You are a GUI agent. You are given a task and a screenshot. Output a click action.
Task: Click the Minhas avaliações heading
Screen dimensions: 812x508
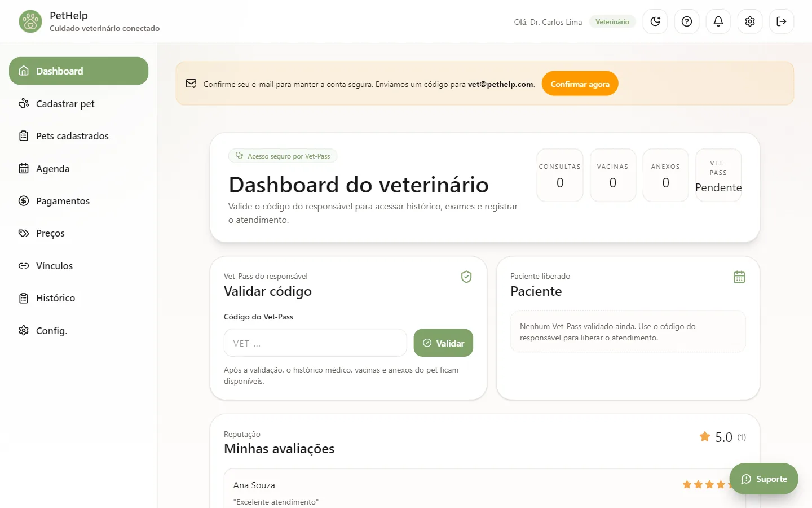coord(279,449)
